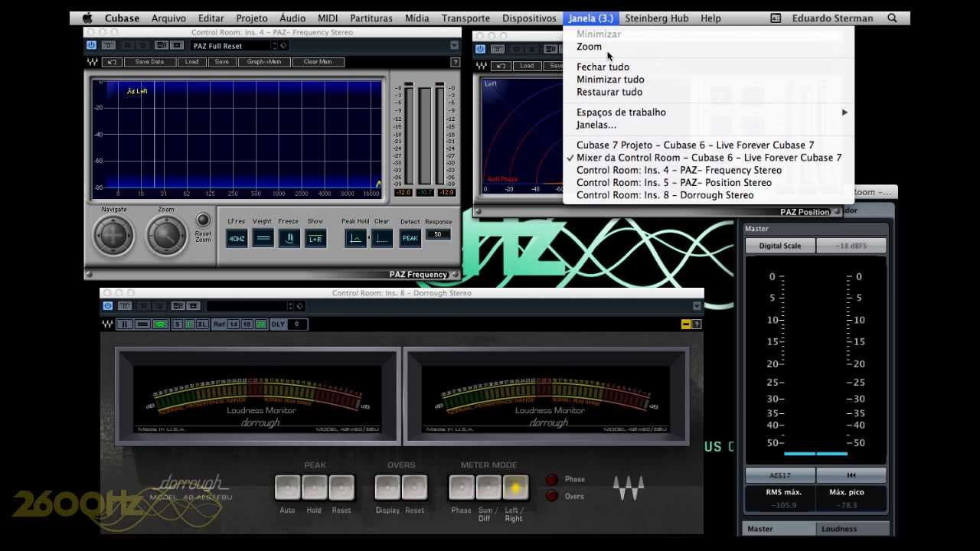Select size XL in Dorrough toolbar

(x=201, y=324)
